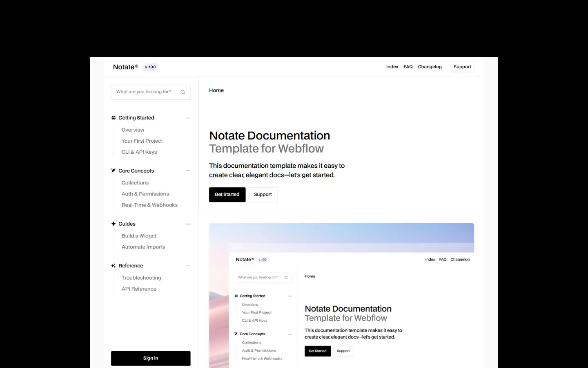Viewport: 588px width, 368px height.
Task: Collapse the Core Concepts section
Action: 188,171
